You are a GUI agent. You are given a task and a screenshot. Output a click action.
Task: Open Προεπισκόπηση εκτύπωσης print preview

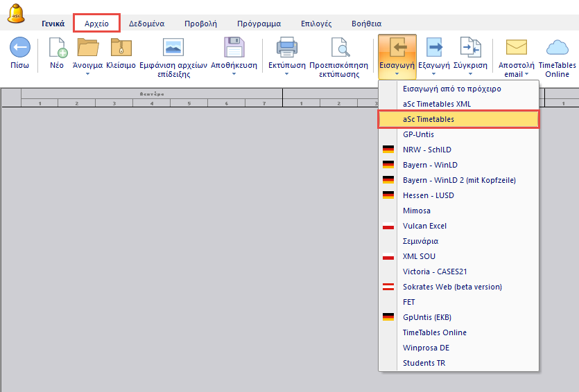point(339,48)
